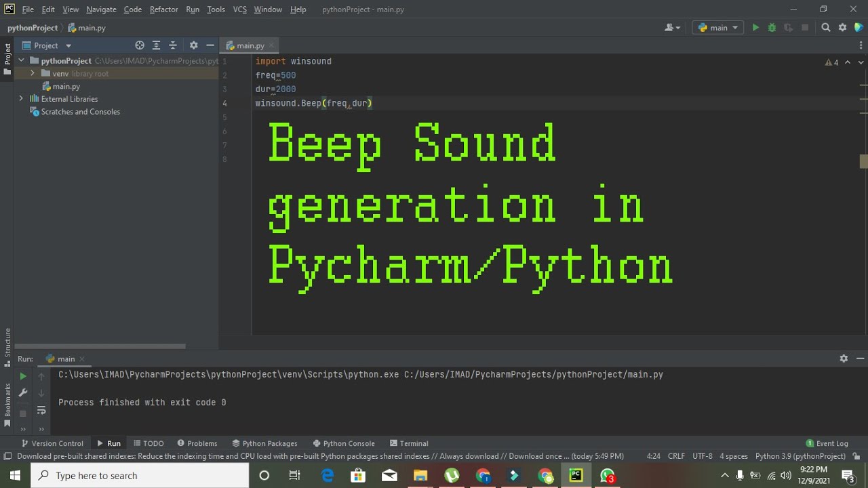Open the Python Console tab
Screen dimensions: 868x488
coord(342,443)
